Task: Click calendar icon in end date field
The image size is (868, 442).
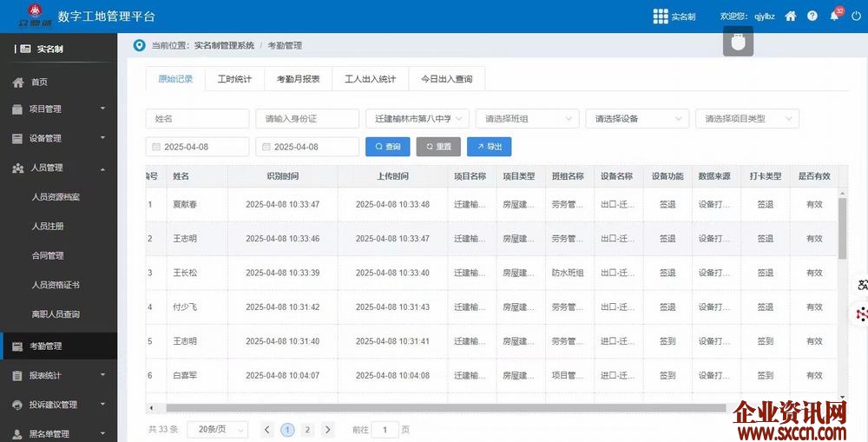Action: 266,147
